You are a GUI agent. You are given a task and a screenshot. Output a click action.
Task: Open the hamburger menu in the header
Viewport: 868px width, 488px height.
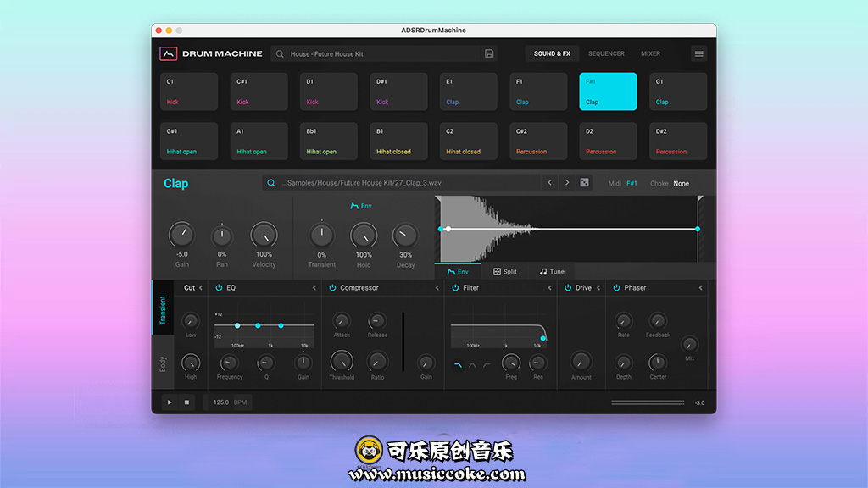[x=698, y=53]
